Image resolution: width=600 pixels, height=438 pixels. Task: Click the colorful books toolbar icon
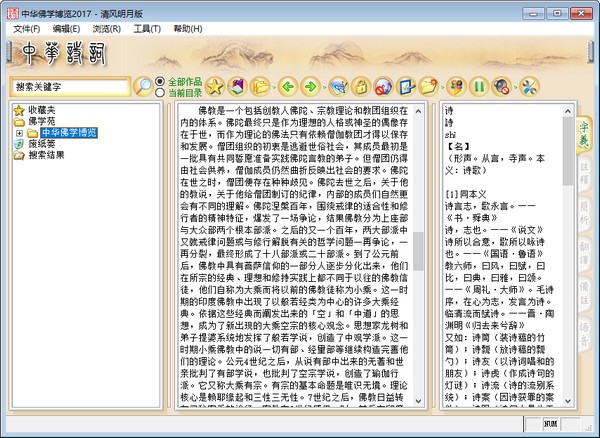coord(236,87)
